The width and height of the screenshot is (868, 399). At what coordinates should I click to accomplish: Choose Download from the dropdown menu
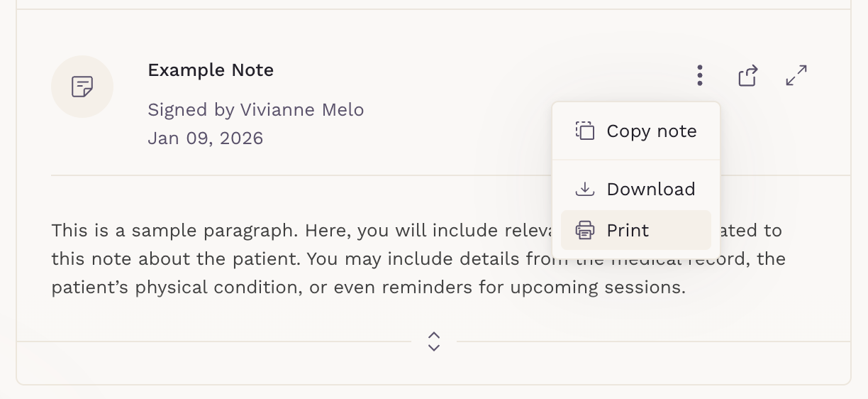pyautogui.click(x=650, y=190)
